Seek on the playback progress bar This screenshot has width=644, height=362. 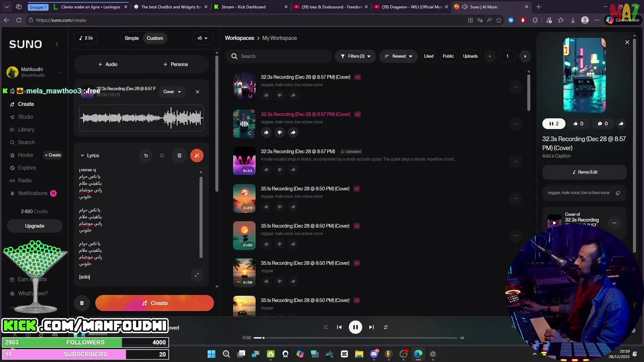[355, 338]
